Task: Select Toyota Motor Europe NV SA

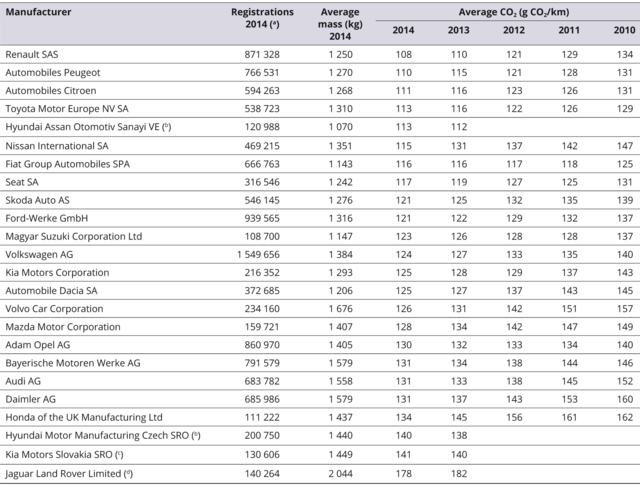Action: pos(67,109)
